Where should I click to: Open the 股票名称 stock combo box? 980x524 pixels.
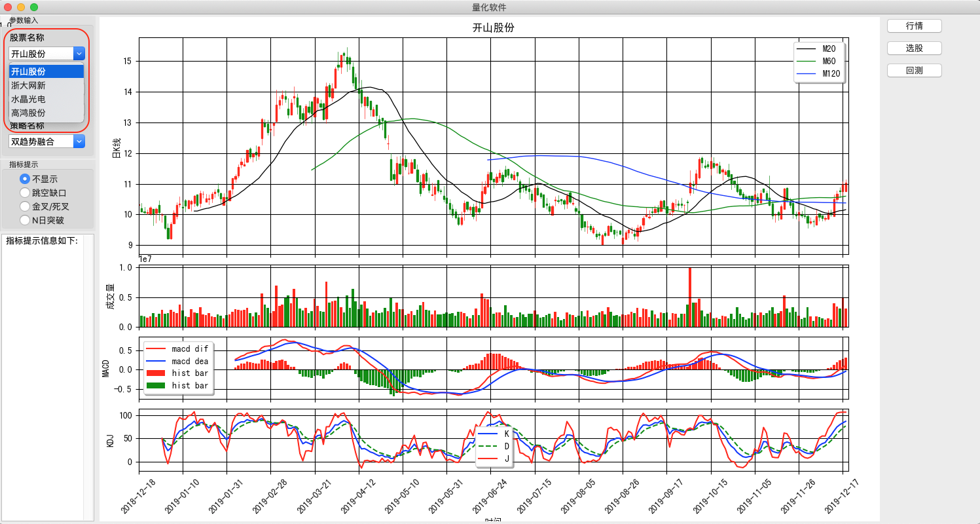click(x=46, y=54)
